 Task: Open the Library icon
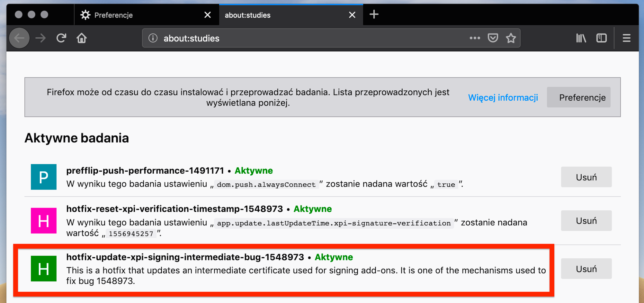click(x=581, y=38)
